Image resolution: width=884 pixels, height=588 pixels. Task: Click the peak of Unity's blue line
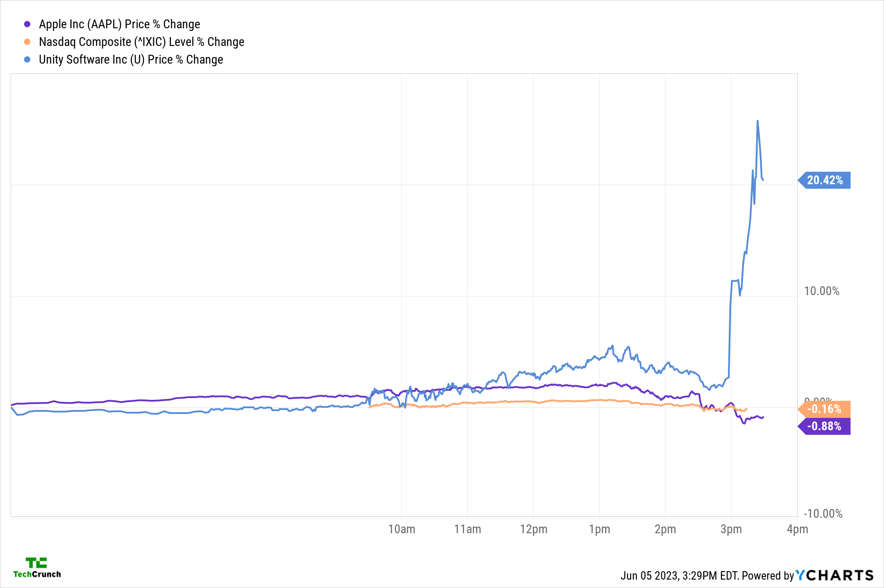(758, 121)
